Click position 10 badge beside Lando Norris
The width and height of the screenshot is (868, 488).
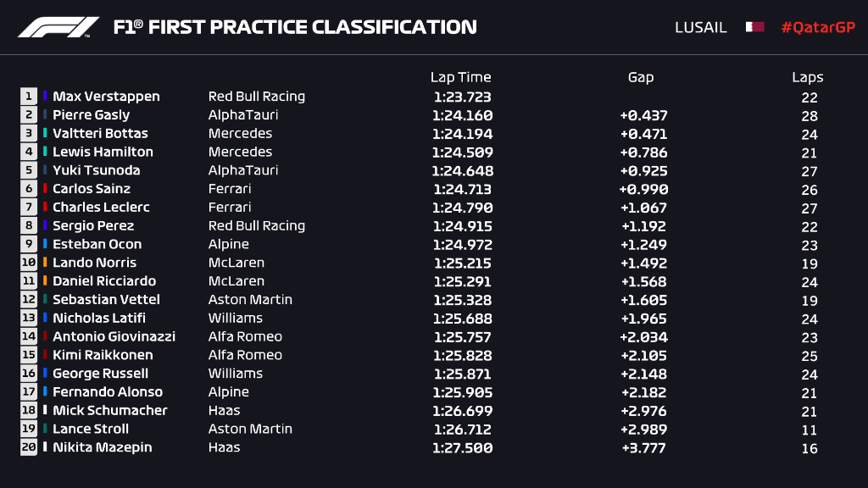coord(29,263)
